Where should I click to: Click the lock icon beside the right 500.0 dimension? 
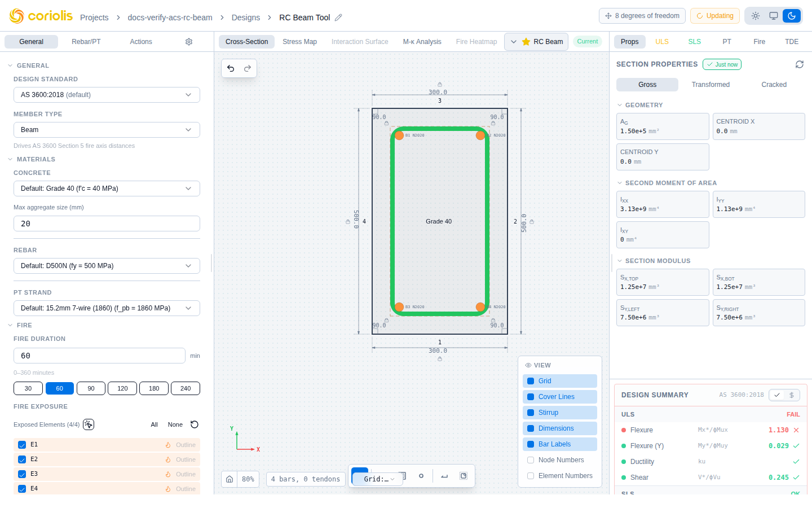coord(532,222)
